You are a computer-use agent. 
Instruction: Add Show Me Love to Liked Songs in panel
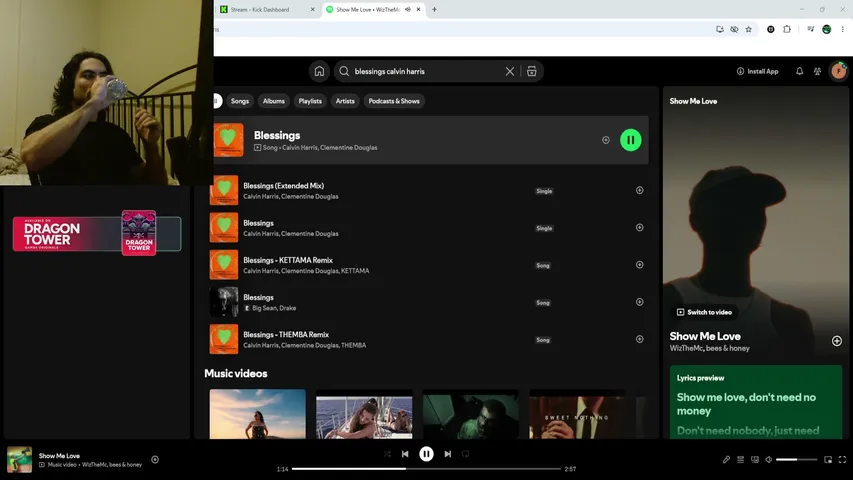pos(837,341)
